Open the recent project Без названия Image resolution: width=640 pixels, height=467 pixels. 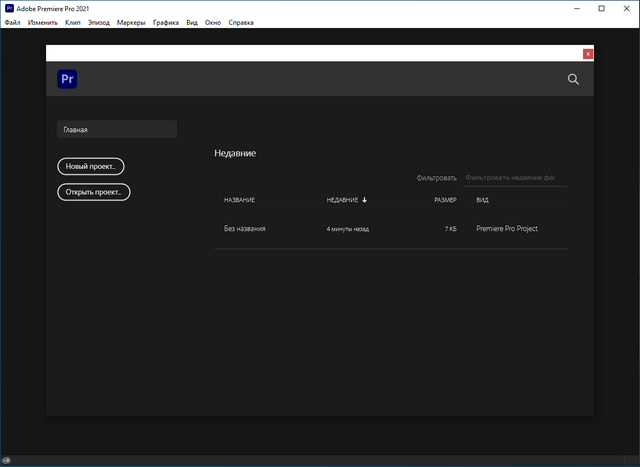245,229
